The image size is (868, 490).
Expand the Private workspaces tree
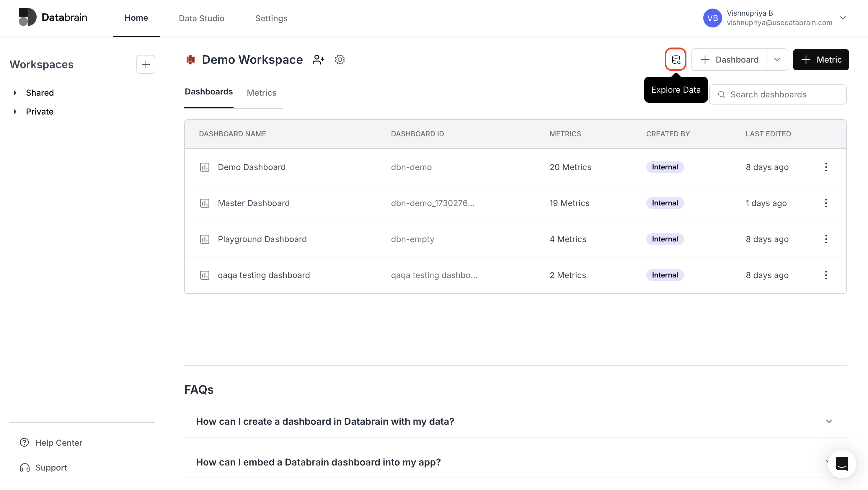point(15,112)
